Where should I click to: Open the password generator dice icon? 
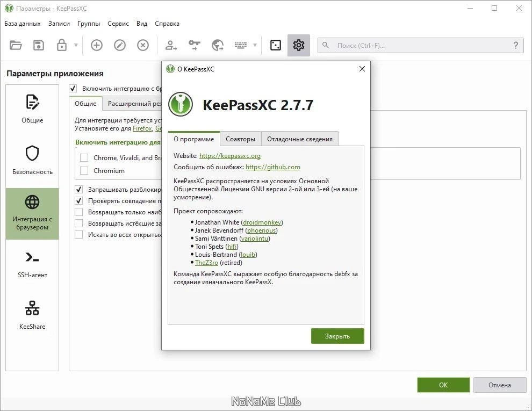click(276, 45)
